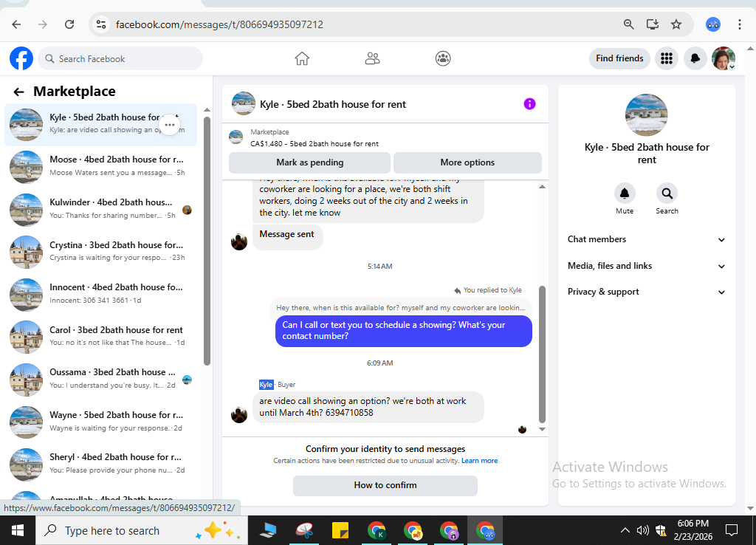This screenshot has width=756, height=545.
Task: Click conversation list scrollbar
Action: click(x=207, y=241)
